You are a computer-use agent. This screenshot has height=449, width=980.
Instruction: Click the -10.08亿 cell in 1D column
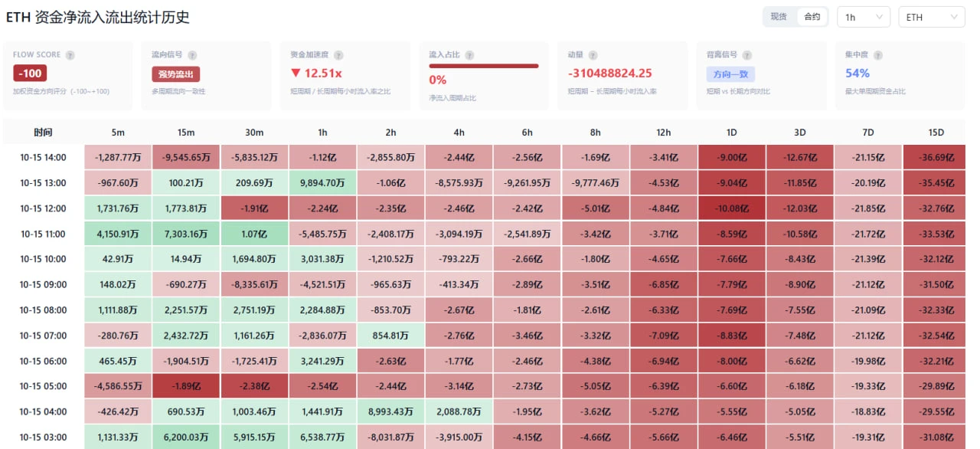(x=732, y=208)
